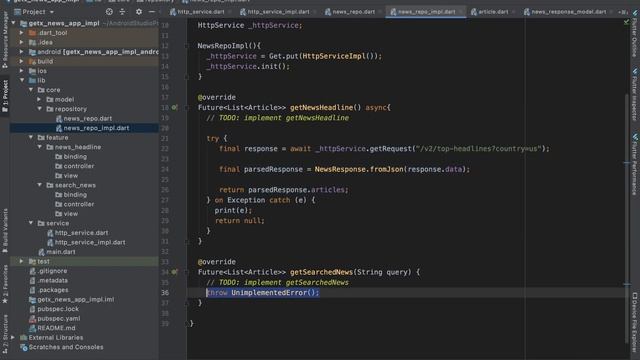Collapse the news_headline folder
Screen dimensions: 640x360
39,147
